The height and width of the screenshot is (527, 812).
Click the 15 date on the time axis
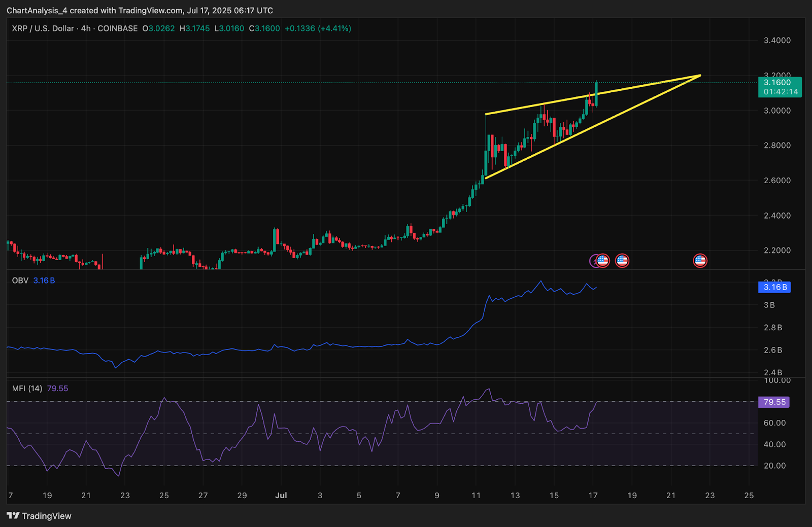(554, 496)
